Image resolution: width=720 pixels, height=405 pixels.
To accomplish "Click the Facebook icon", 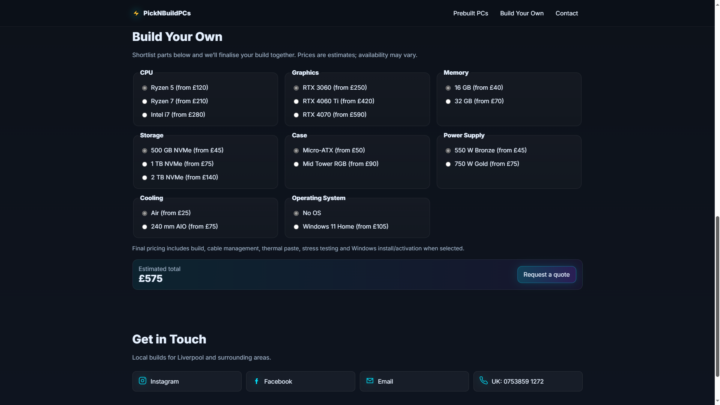I will click(256, 381).
